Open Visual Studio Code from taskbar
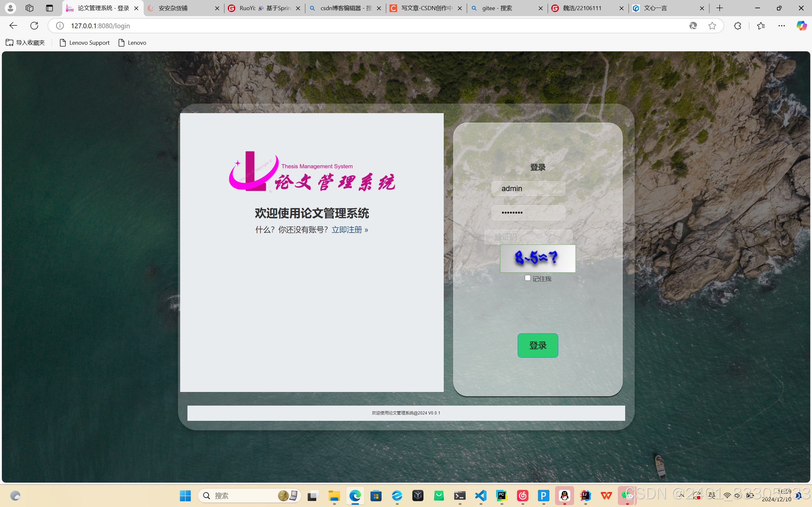 click(481, 496)
